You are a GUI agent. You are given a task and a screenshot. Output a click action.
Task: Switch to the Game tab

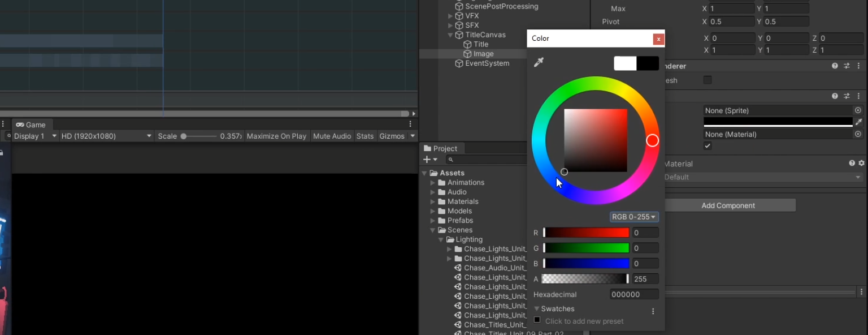click(31, 125)
